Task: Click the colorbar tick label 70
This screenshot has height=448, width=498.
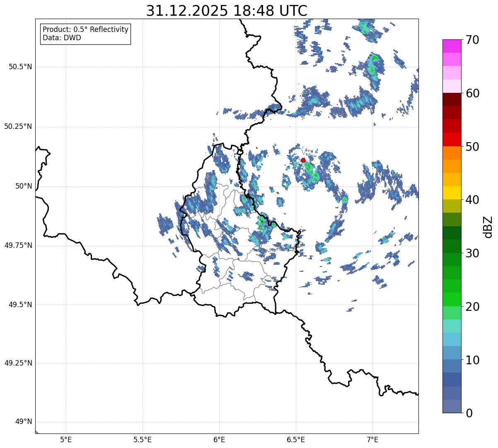Action: (x=472, y=40)
